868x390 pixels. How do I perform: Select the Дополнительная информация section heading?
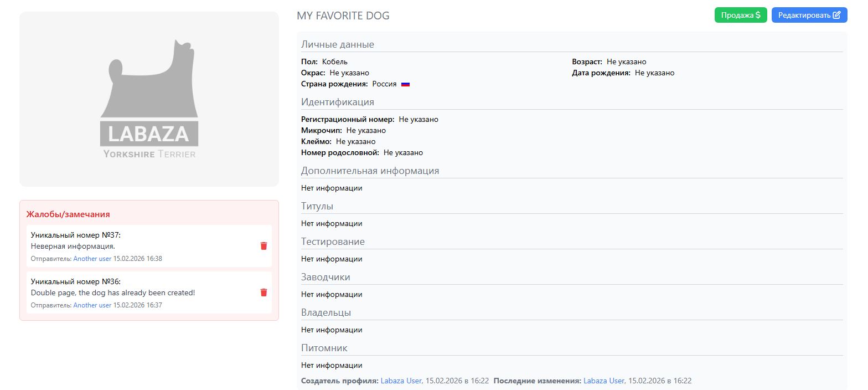click(x=370, y=171)
